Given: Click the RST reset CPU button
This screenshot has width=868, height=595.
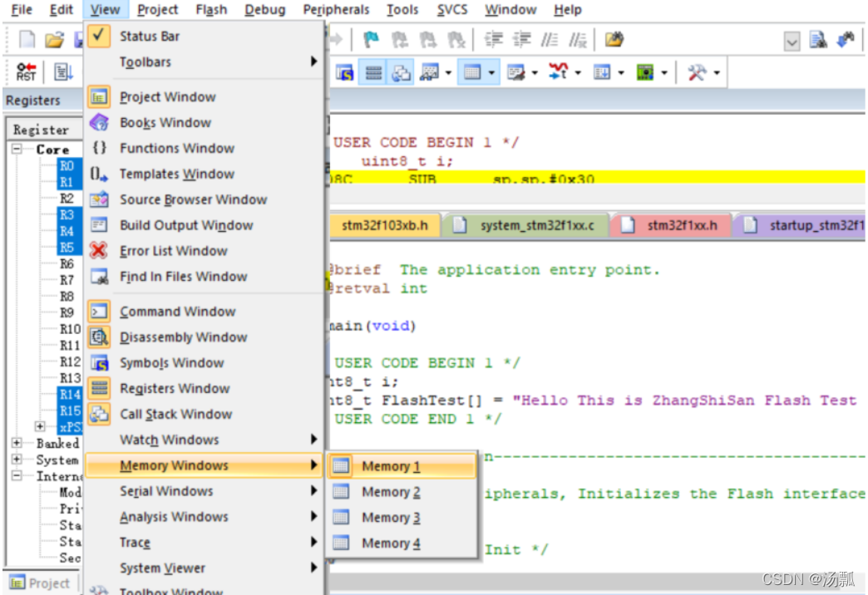Looking at the screenshot, I should click(26, 72).
